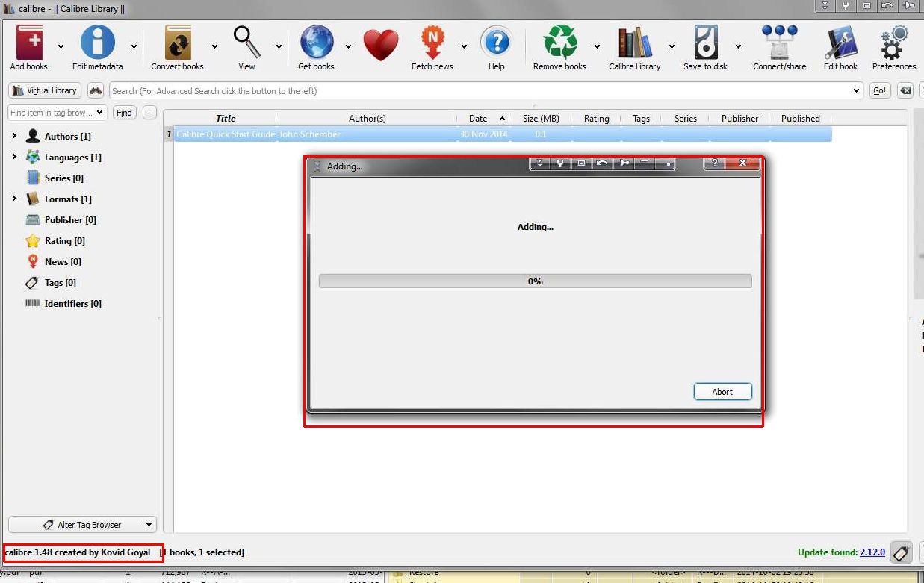Select Tags [0] in tag browser

61,282
